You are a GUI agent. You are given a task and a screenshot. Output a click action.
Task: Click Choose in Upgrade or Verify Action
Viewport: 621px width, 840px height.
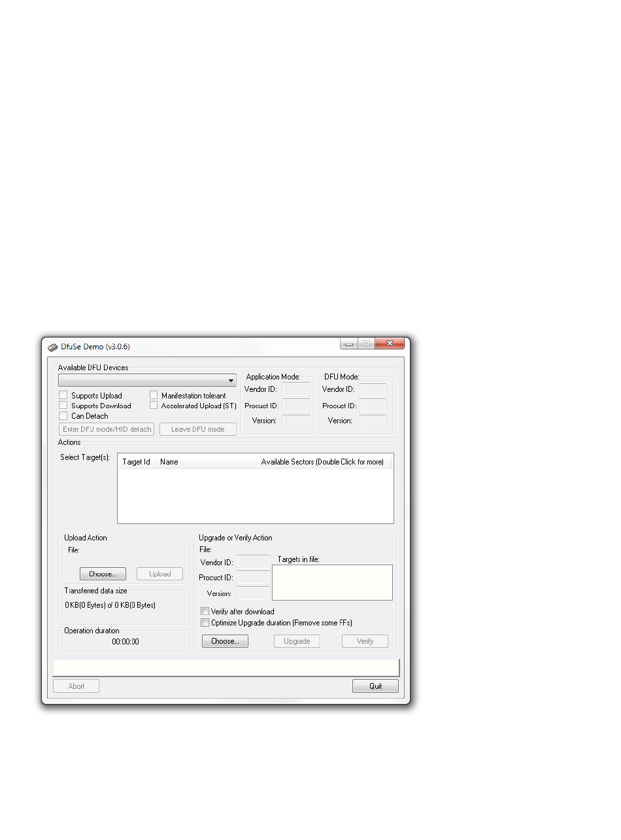[225, 641]
